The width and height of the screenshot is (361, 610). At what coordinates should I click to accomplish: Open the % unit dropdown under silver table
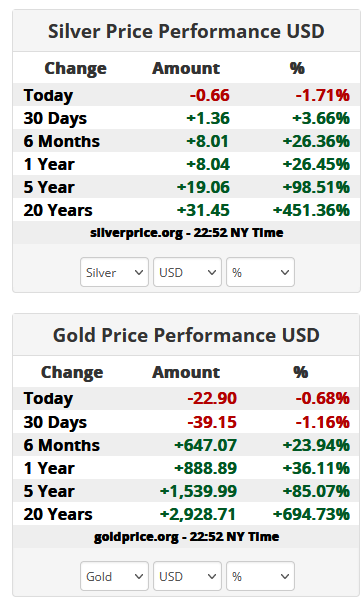point(260,272)
